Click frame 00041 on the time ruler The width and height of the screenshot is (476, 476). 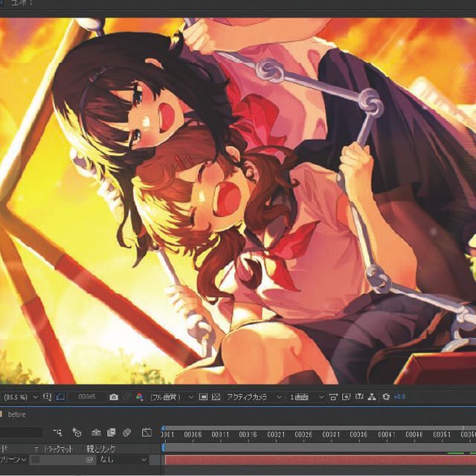(387, 434)
